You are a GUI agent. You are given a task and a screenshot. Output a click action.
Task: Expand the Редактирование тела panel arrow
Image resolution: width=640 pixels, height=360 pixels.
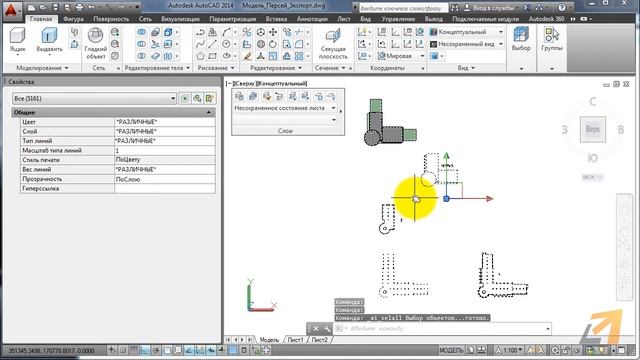(188, 68)
